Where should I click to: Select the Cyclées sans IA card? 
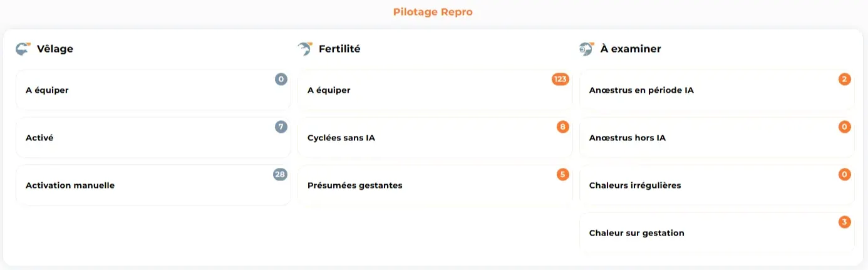pos(435,138)
